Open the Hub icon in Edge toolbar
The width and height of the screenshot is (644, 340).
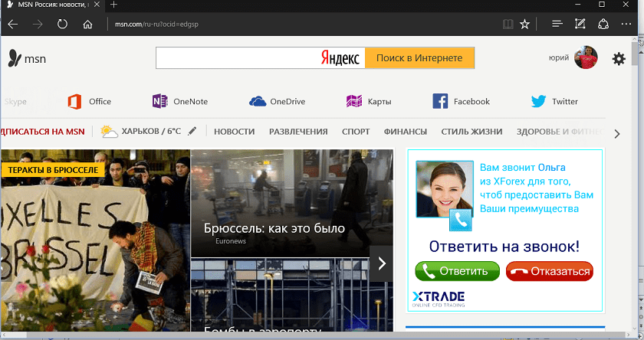(x=557, y=24)
